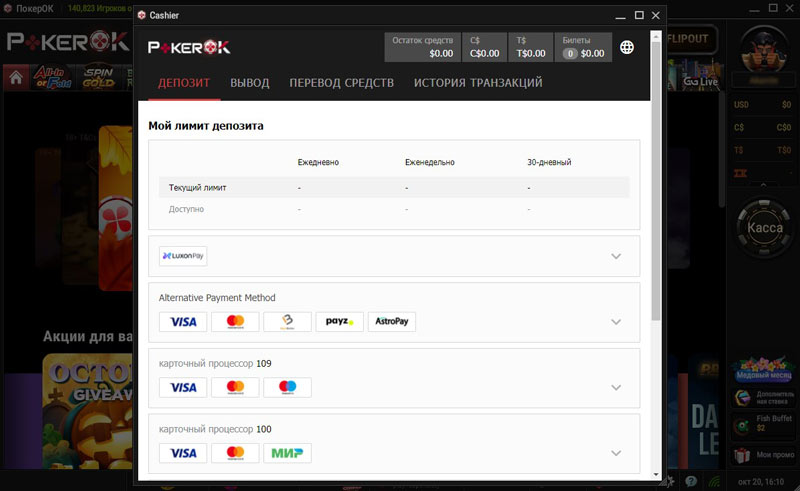
Task: Choose the AstroPay payment icon
Action: coord(392,322)
